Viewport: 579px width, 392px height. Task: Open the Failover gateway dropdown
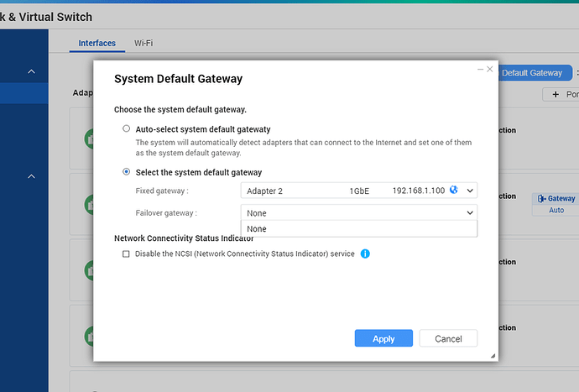coord(359,213)
